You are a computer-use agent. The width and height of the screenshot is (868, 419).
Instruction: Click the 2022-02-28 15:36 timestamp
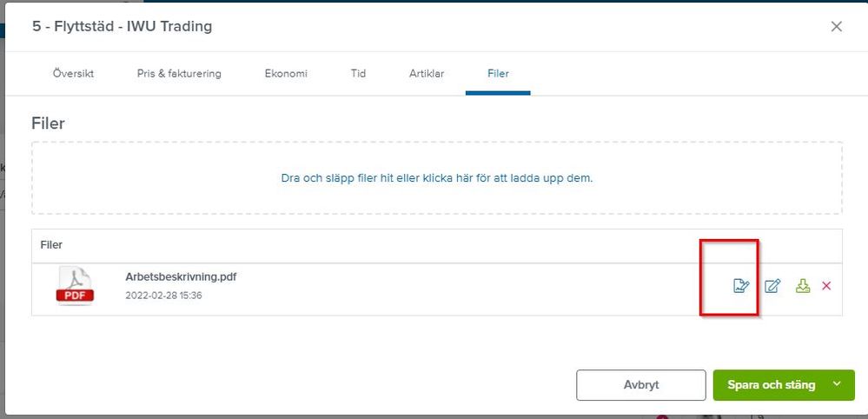click(x=164, y=296)
